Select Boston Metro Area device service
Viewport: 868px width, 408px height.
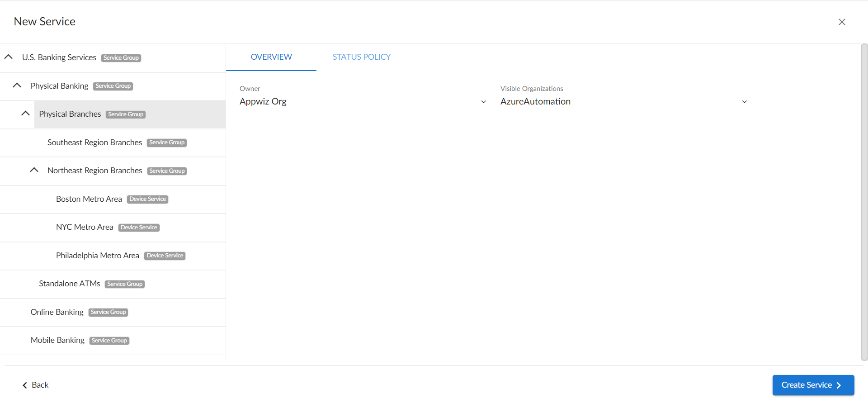(89, 199)
